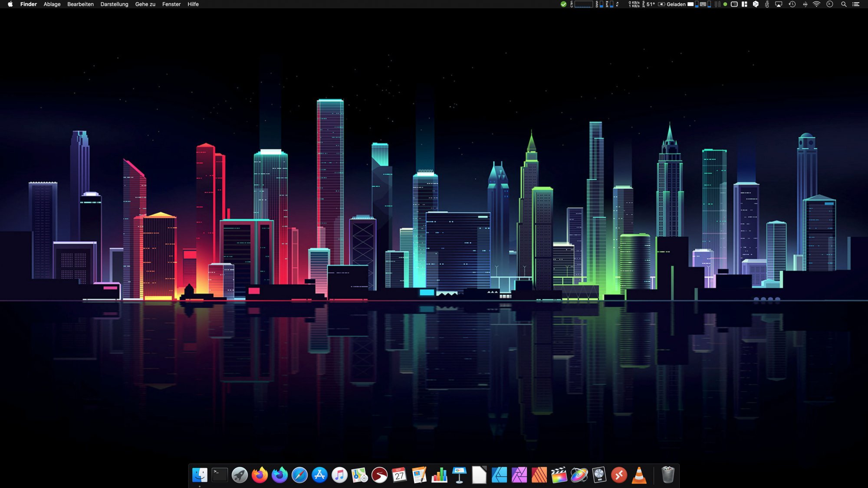Open the Trash in the dock
The width and height of the screenshot is (868, 488).
pyautogui.click(x=667, y=475)
